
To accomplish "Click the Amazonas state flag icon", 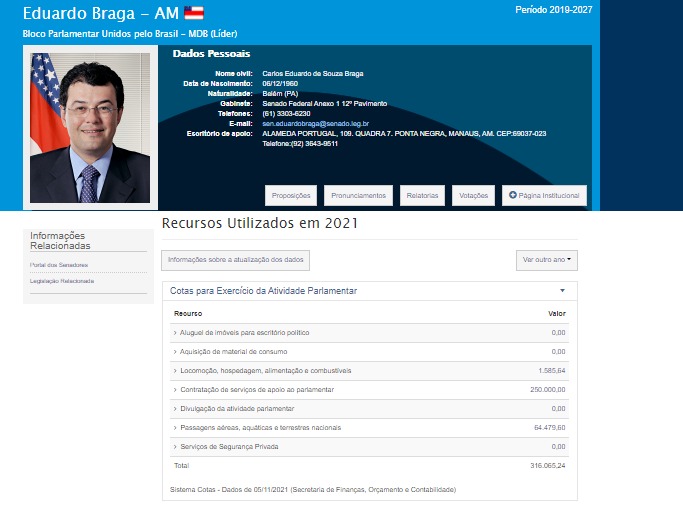I will pos(193,13).
